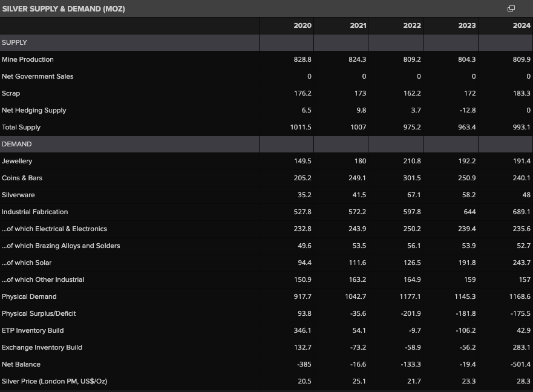Click the Total Supply row label
The width and height of the screenshot is (533, 392).
[x=21, y=127]
